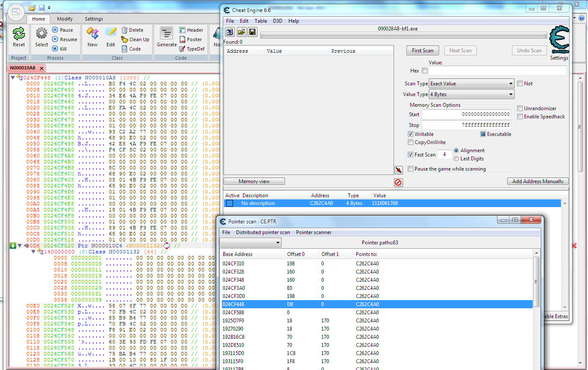This screenshot has height=370, width=588.
Task: Click Cheat Engine open file folder icon
Action: [241, 32]
